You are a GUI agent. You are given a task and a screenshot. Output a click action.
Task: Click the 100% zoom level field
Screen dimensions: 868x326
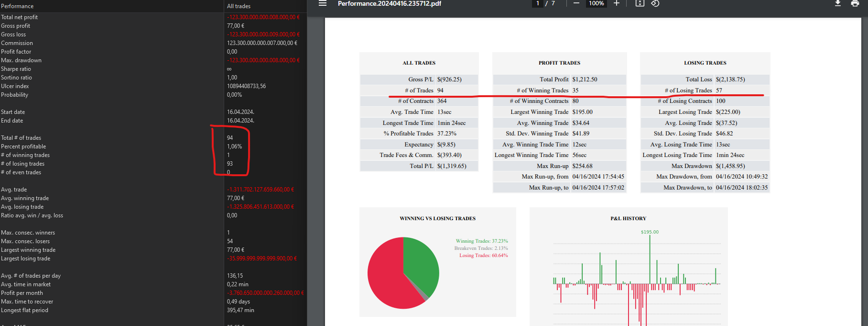pyautogui.click(x=597, y=3)
